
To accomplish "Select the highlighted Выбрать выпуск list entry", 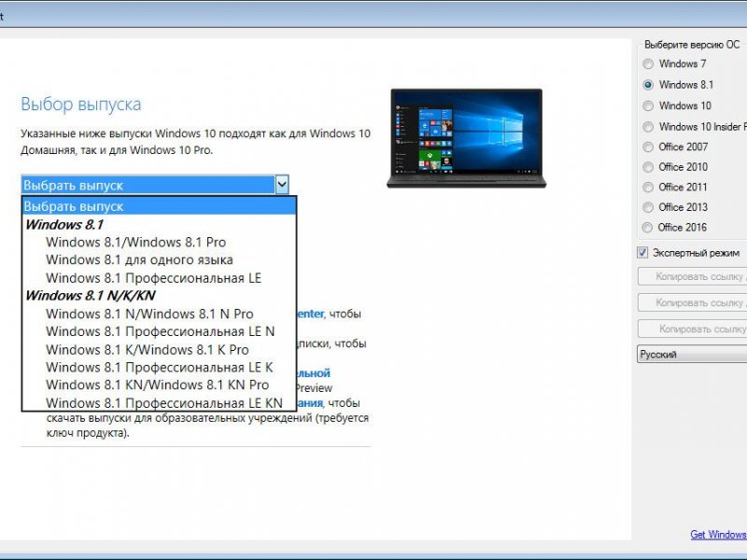I will click(159, 206).
